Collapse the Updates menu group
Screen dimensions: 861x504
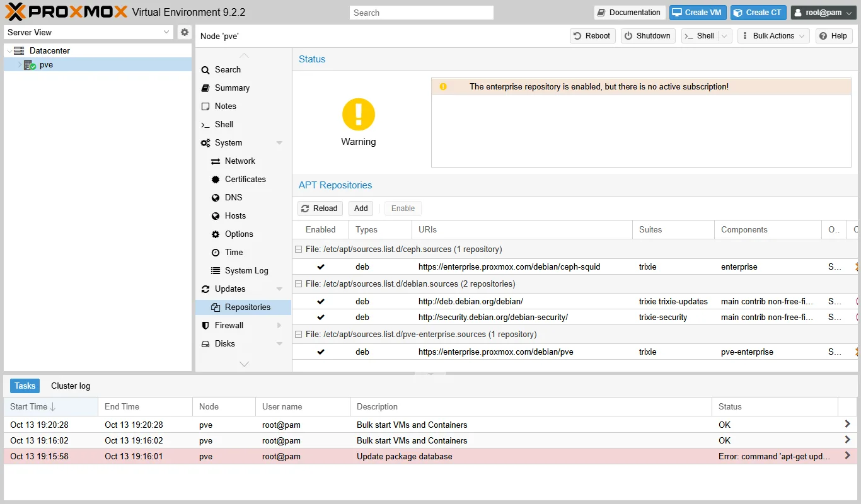pos(279,289)
